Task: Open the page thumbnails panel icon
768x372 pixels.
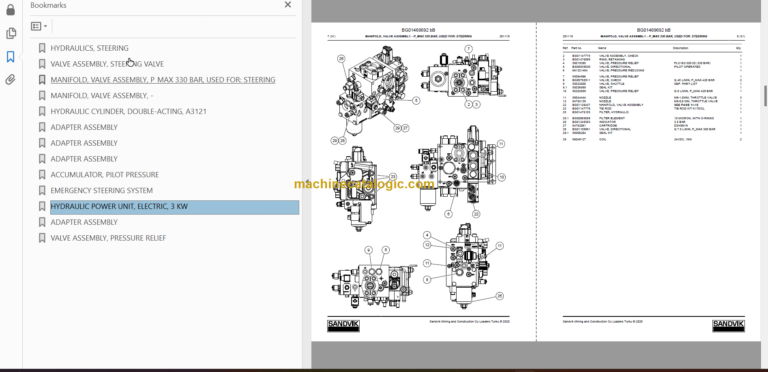Action: (10, 33)
